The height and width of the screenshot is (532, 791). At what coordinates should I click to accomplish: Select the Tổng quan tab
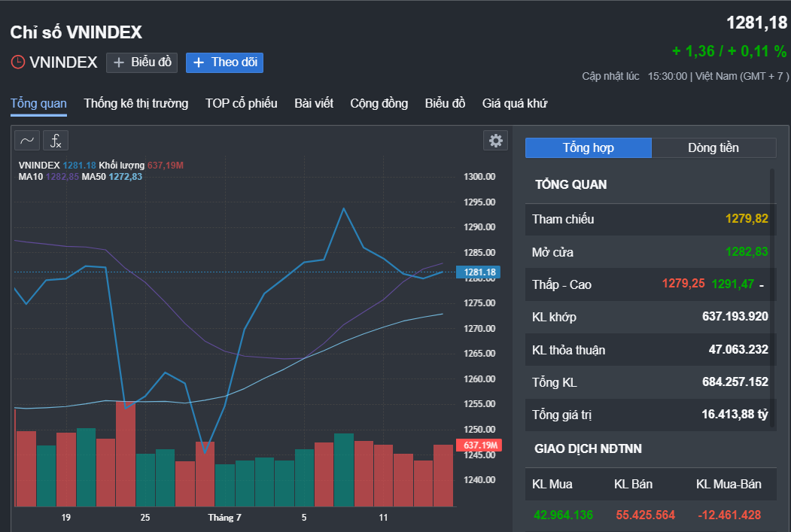[39, 103]
